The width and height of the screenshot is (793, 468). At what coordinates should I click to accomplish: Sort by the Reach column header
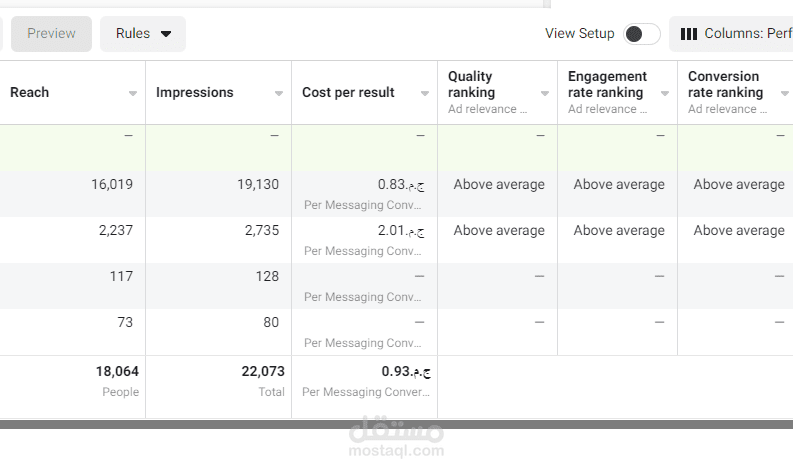29,93
